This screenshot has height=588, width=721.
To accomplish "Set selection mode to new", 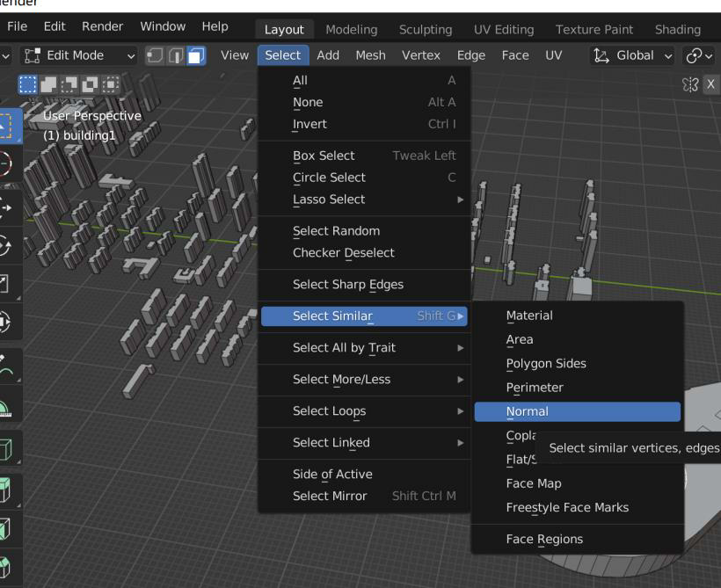I will coord(27,84).
